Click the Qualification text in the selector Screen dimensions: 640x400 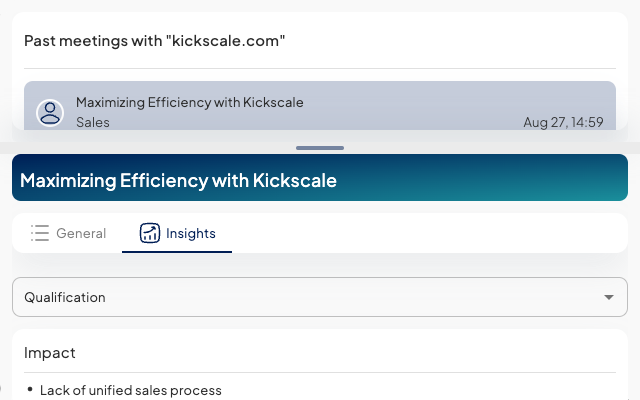coord(65,297)
